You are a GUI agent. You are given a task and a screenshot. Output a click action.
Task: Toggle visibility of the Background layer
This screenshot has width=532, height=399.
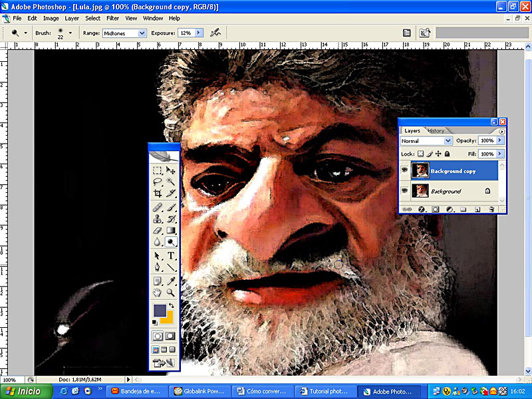point(404,191)
